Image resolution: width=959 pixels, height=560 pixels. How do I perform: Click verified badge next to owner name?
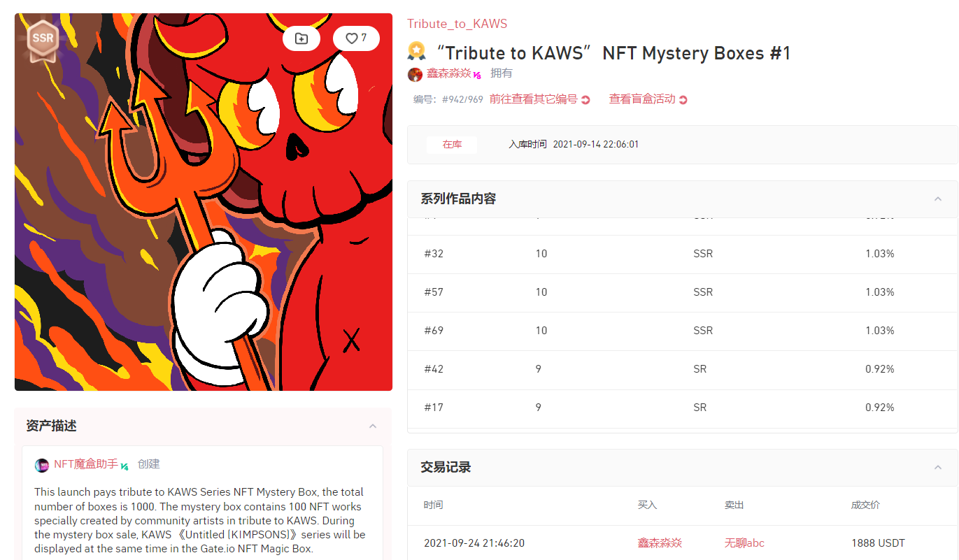pos(477,75)
